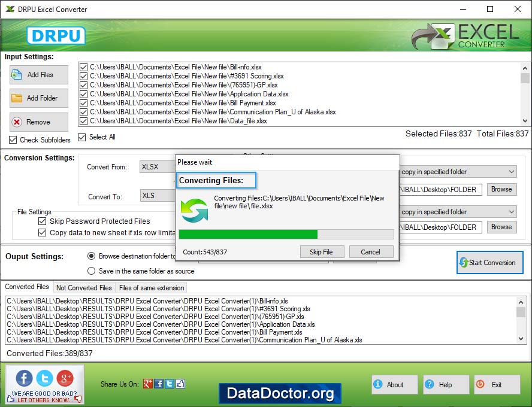The height and width of the screenshot is (407, 532).
Task: Click the small Google Plus share icon
Action: coord(147,384)
